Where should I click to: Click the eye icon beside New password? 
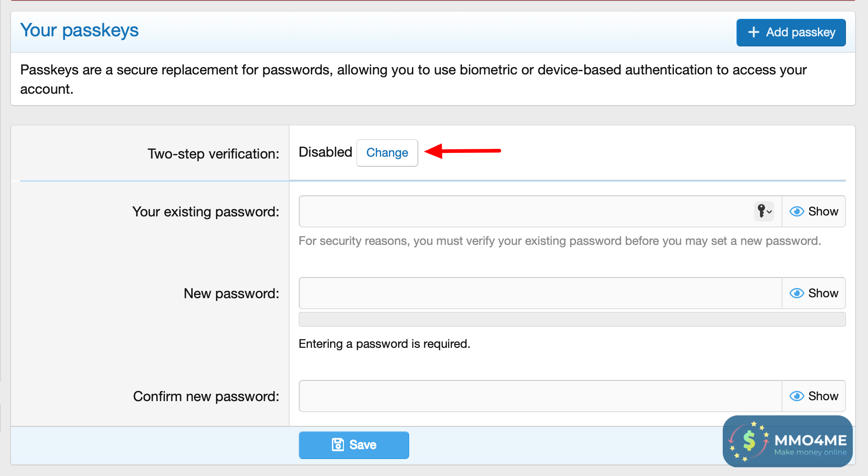pyautogui.click(x=796, y=293)
